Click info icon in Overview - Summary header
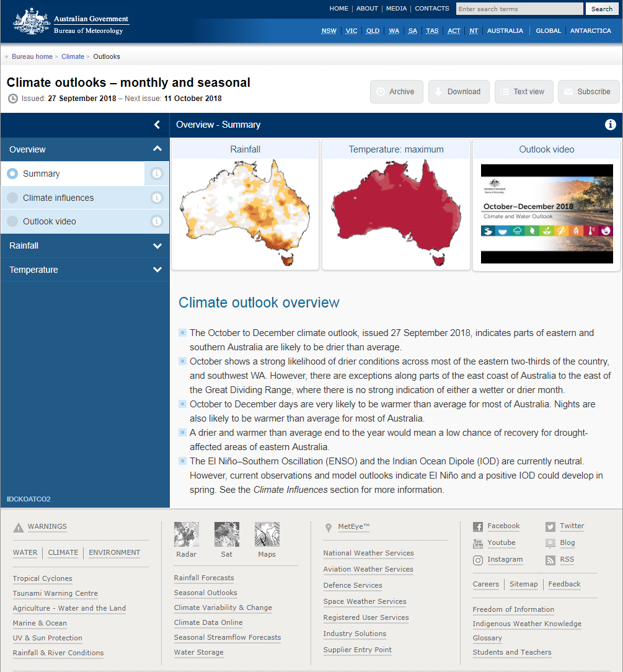This screenshot has height=672, width=623. pos(611,125)
